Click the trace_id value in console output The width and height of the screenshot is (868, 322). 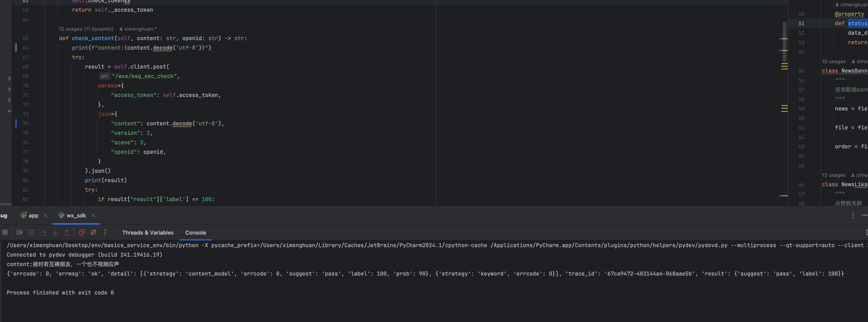pyautogui.click(x=650, y=274)
